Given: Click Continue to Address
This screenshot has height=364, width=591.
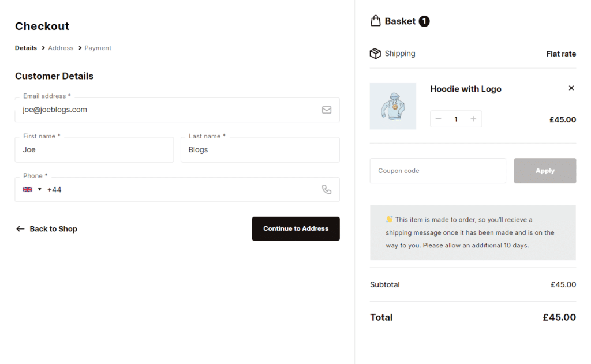Looking at the screenshot, I should click(295, 228).
